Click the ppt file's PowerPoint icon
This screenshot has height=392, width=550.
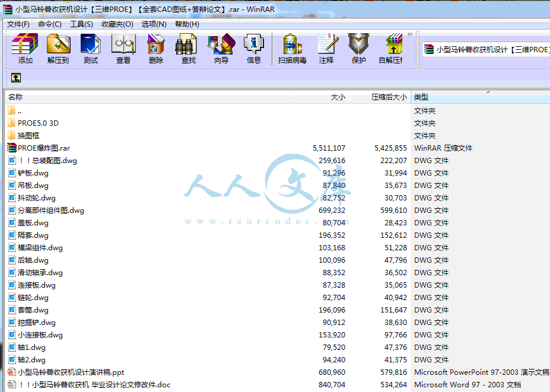pyautogui.click(x=12, y=372)
